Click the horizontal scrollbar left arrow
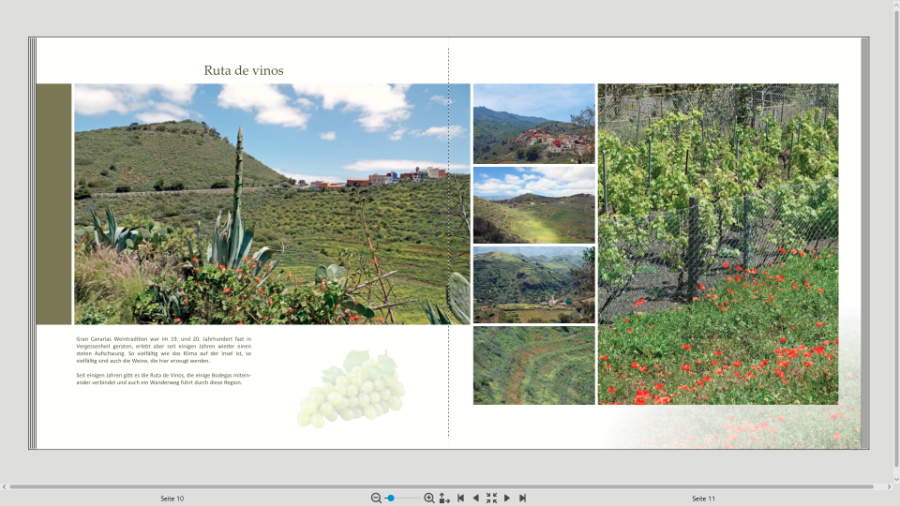This screenshot has height=506, width=900. [4, 486]
